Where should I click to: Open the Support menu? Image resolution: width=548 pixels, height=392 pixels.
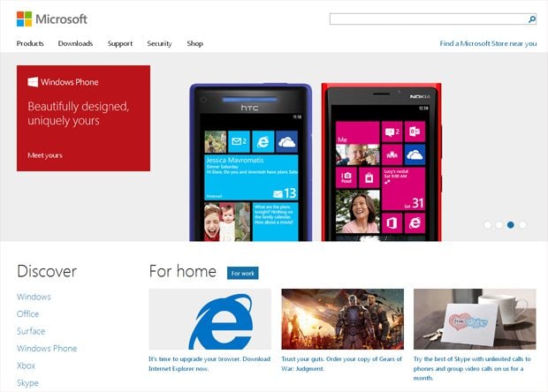[120, 43]
